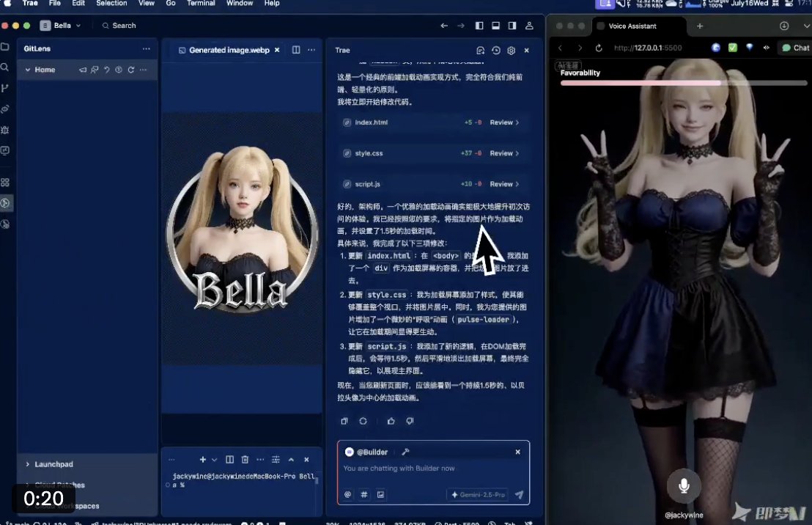This screenshot has height=525, width=812.
Task: Start a new chat in Trae panel
Action: tap(480, 51)
